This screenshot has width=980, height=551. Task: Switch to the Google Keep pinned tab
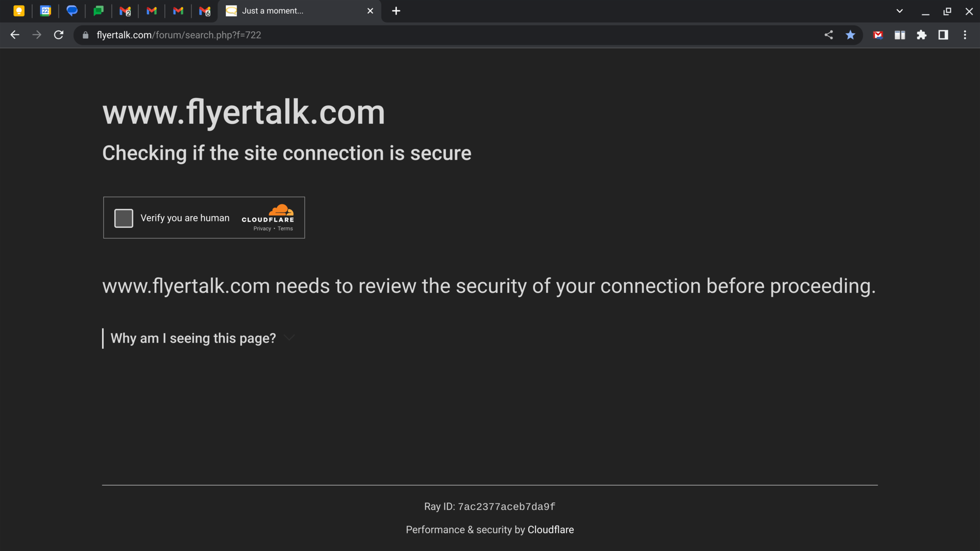(x=19, y=11)
